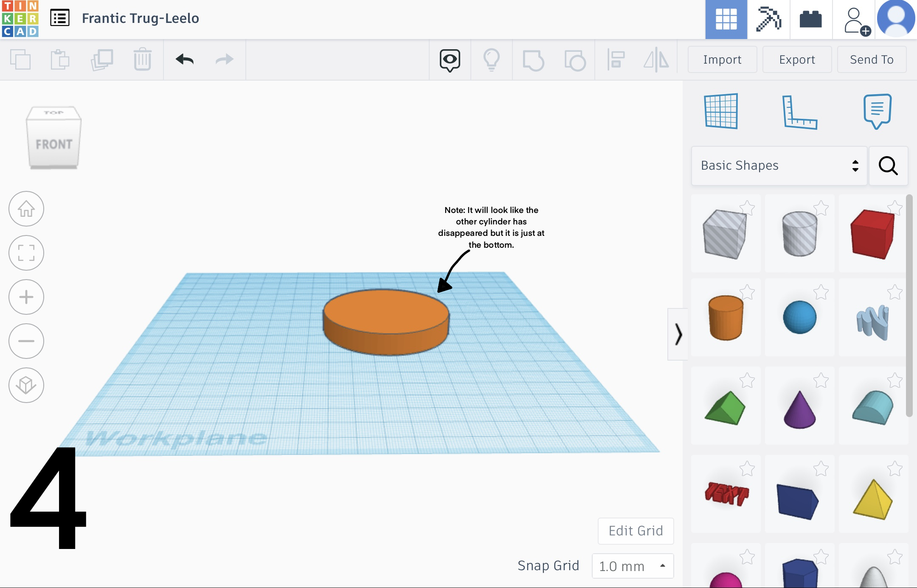The height and width of the screenshot is (588, 917).
Task: Collapse the shapes panel with the chevron
Action: (678, 334)
